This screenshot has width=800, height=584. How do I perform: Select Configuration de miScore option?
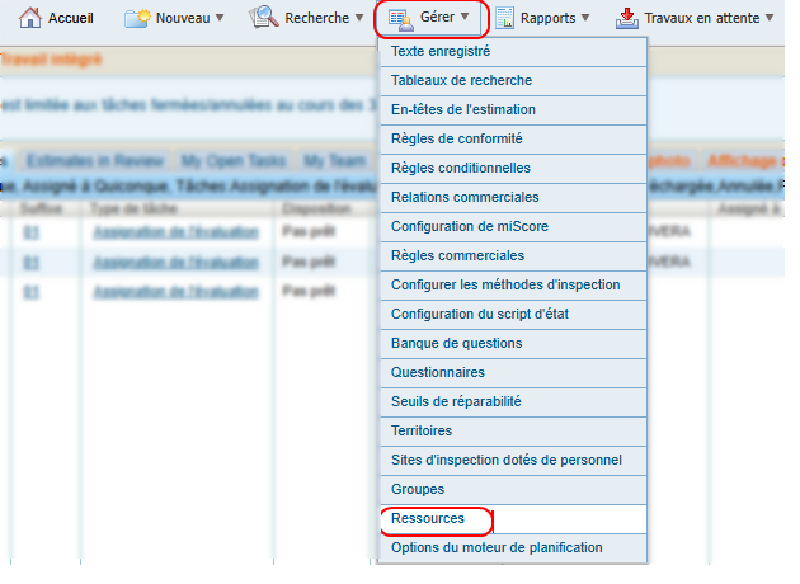(x=469, y=226)
